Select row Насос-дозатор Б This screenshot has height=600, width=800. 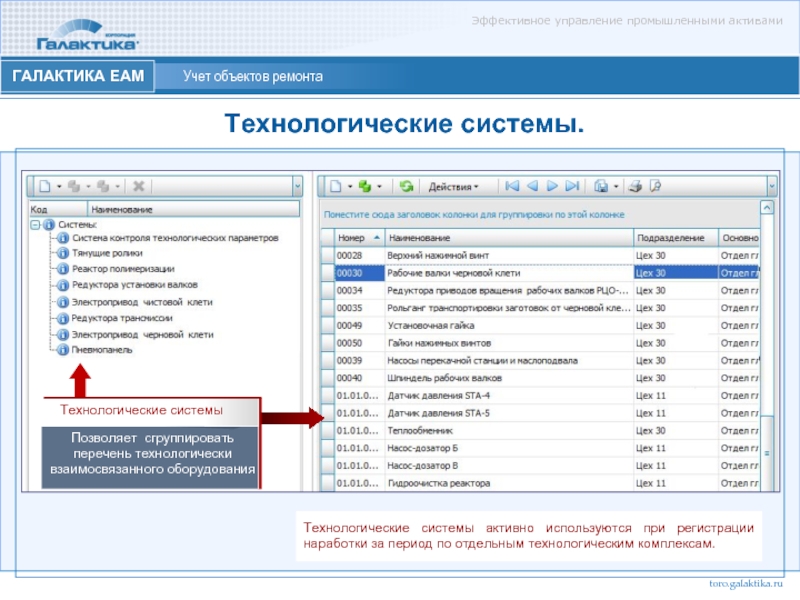(540, 448)
